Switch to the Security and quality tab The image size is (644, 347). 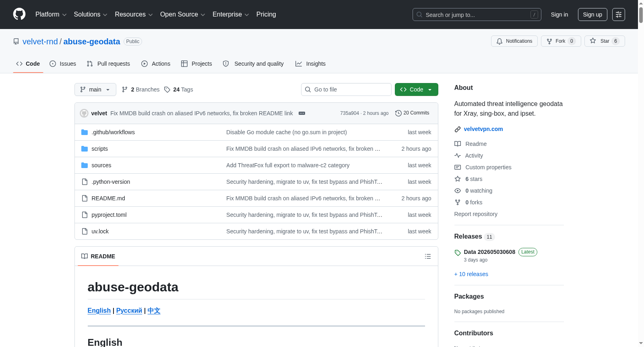(253, 64)
